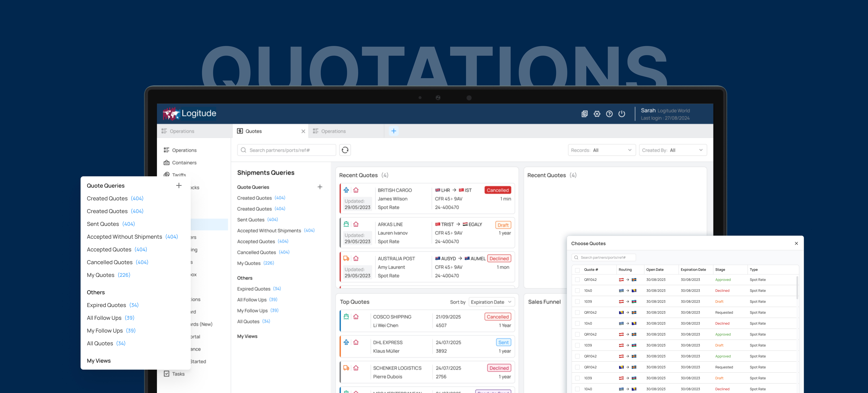Click the air freight icon on BRITISH CARGO quote
Viewport: 868px width, 393px height.
pos(346,190)
